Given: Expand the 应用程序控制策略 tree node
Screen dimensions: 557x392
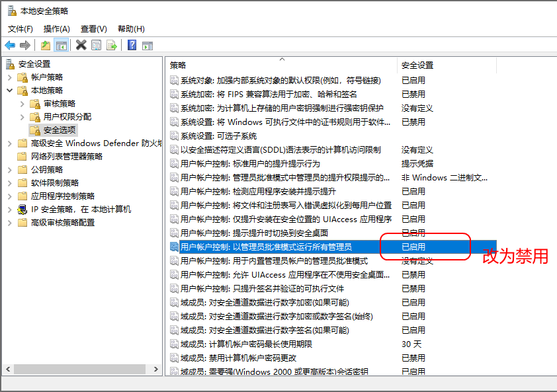Looking at the screenshot, I should 9,196.
